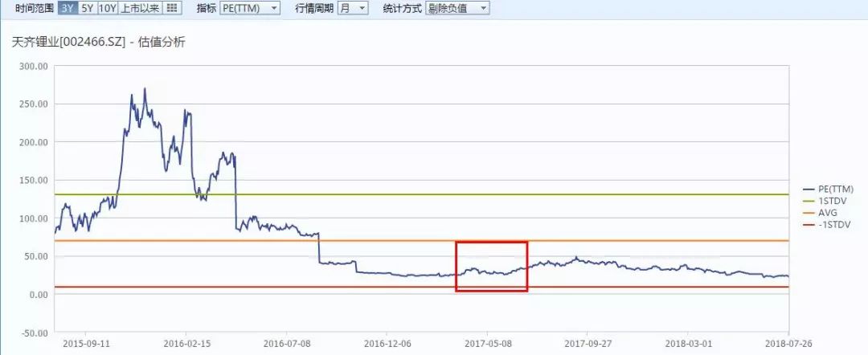Viewport: 868px width, 355px height.
Task: Select the 上市以来 time range
Action: point(141,8)
